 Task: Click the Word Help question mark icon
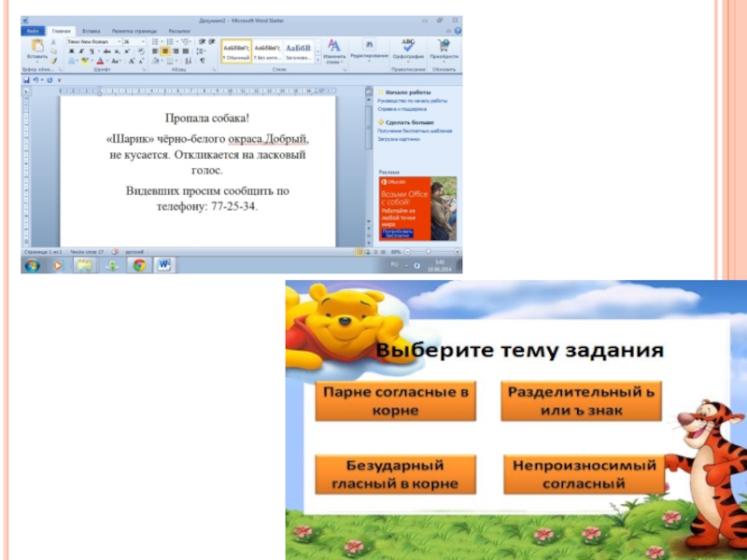point(458,31)
